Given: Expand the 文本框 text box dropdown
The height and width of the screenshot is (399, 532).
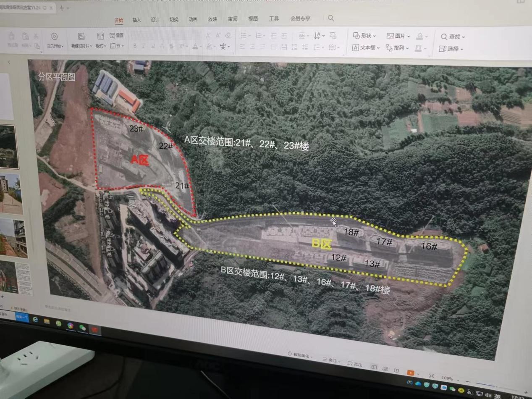Looking at the screenshot, I should 365,48.
